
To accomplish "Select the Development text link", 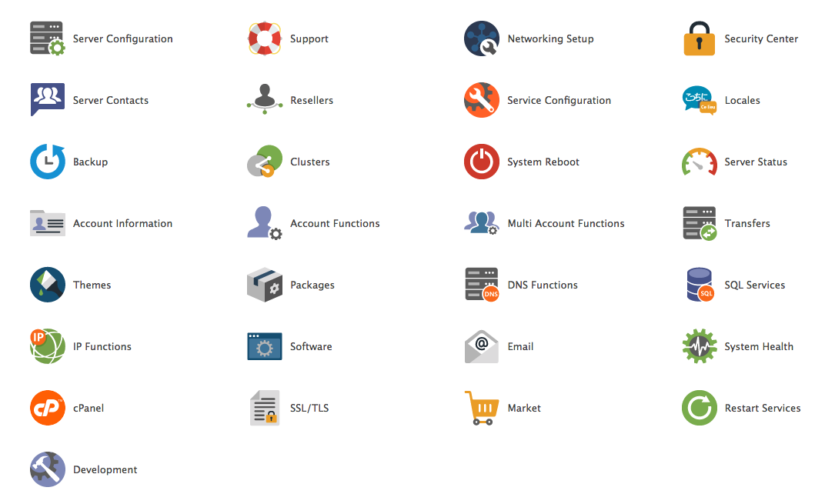I will coord(105,469).
